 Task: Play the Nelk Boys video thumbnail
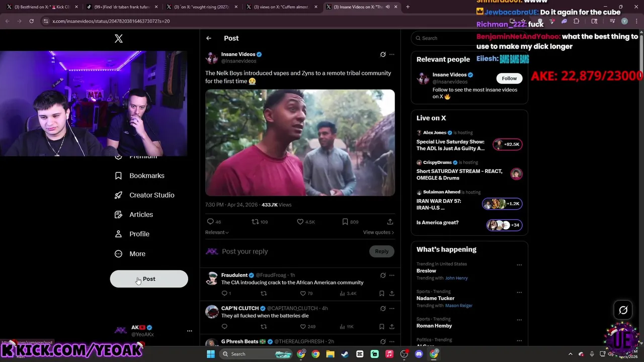pyautogui.click(x=300, y=143)
